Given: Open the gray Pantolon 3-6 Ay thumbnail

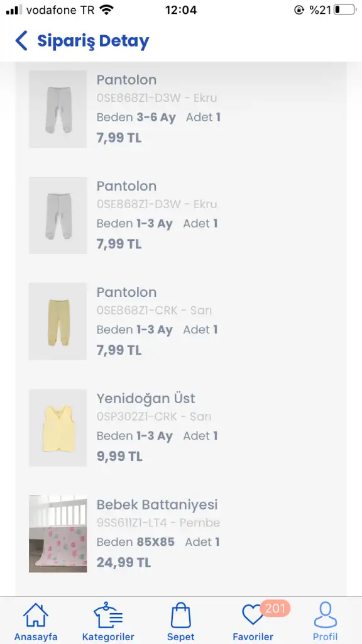Looking at the screenshot, I should (x=58, y=109).
